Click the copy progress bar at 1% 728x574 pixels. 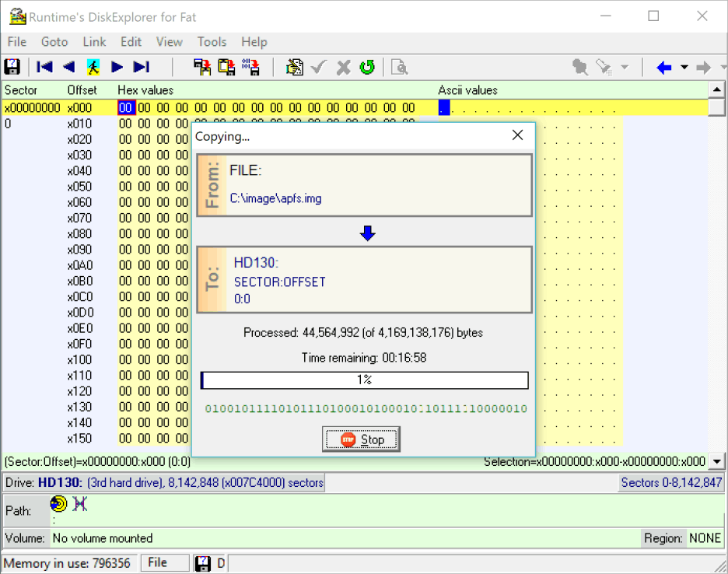coord(364,380)
